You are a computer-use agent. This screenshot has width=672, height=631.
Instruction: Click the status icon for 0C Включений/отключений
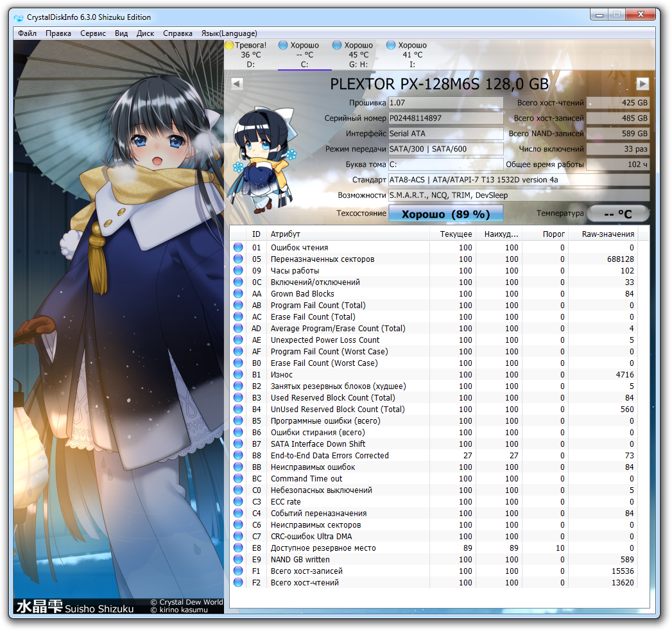[238, 282]
